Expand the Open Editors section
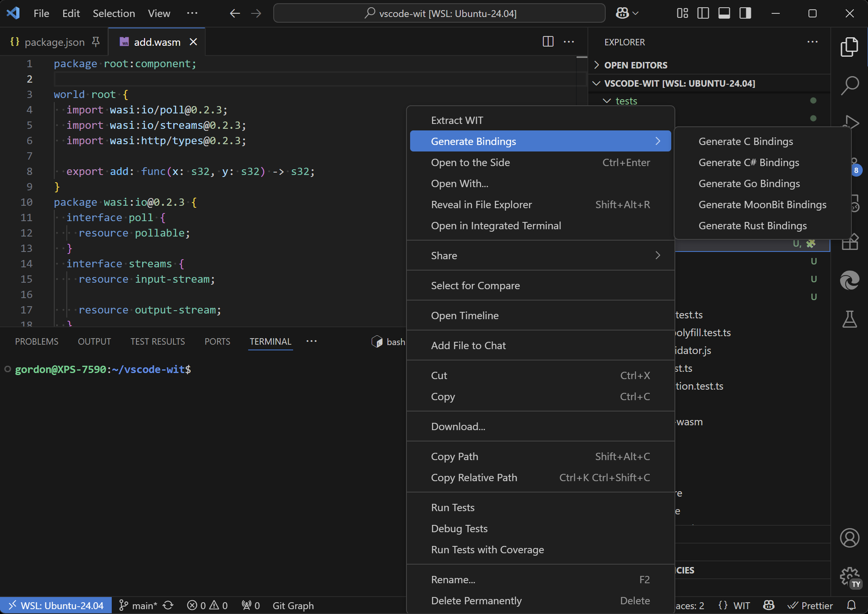Screen dimensions: 868x614 pyautogui.click(x=636, y=65)
